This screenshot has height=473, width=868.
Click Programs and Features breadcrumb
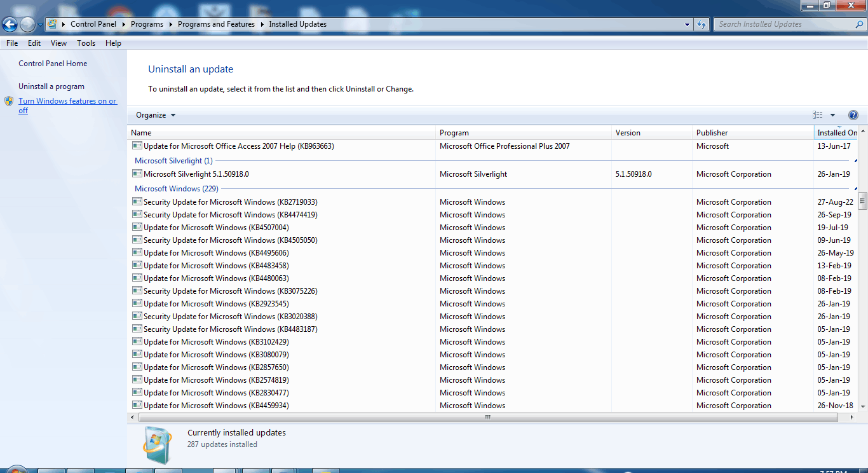click(216, 24)
